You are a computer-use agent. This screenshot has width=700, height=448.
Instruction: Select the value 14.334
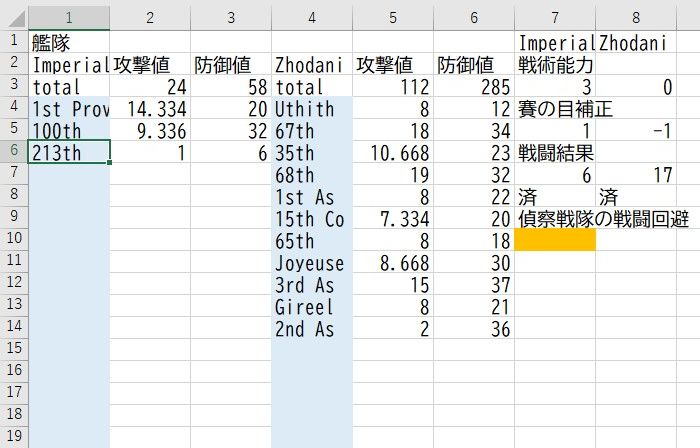pos(150,108)
